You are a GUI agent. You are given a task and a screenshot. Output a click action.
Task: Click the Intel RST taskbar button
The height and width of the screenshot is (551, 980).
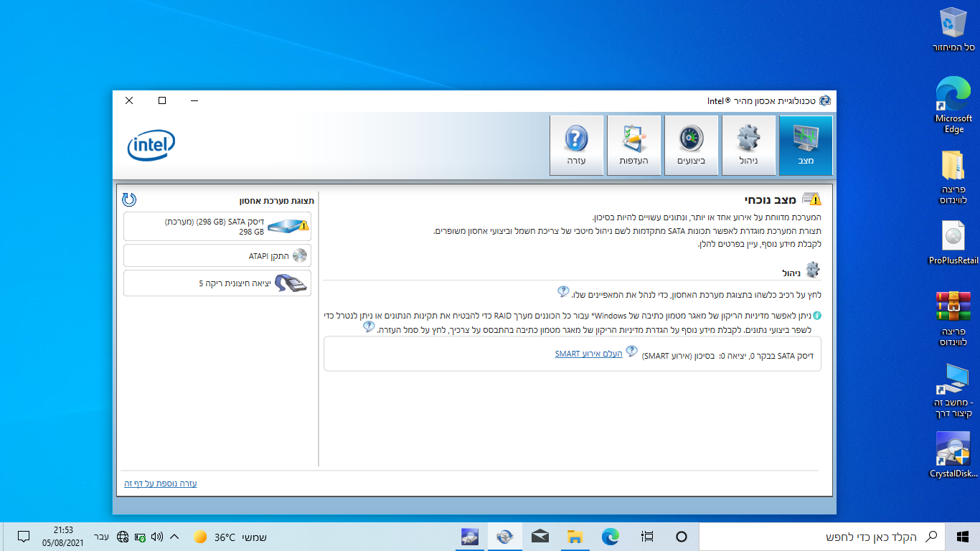point(505,537)
